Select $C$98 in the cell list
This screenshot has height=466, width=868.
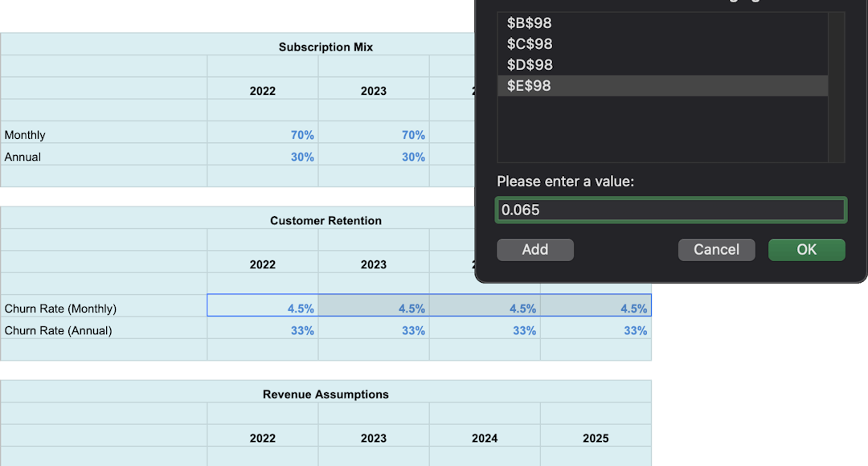[530, 44]
